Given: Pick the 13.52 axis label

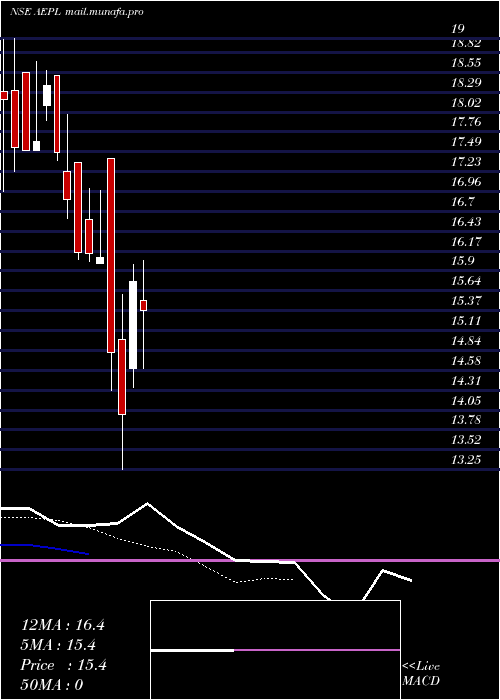Looking at the screenshot, I should 466,440.
